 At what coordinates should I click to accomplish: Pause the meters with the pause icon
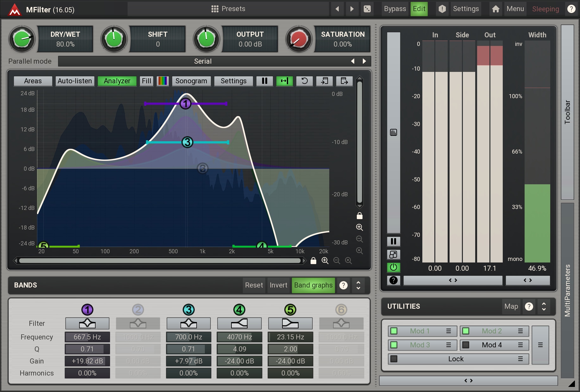click(x=394, y=241)
